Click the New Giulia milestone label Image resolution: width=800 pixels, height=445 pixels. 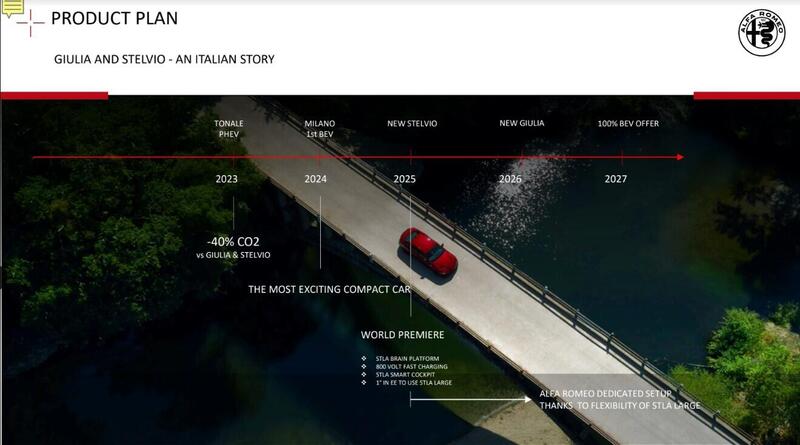click(x=522, y=123)
